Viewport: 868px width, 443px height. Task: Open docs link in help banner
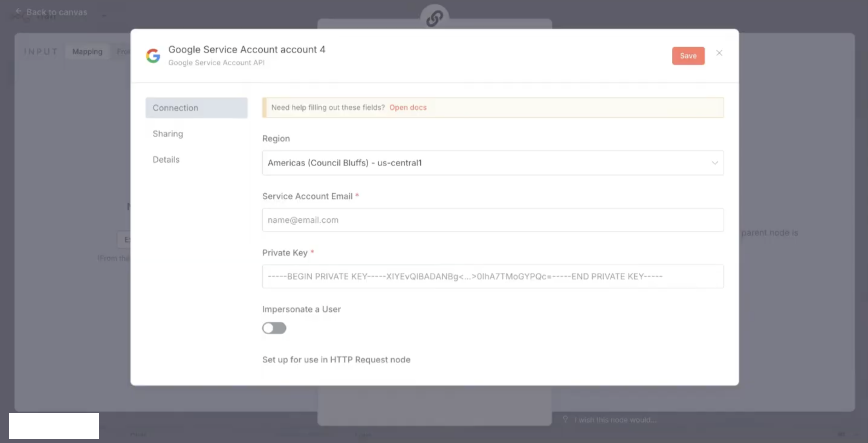[408, 108]
